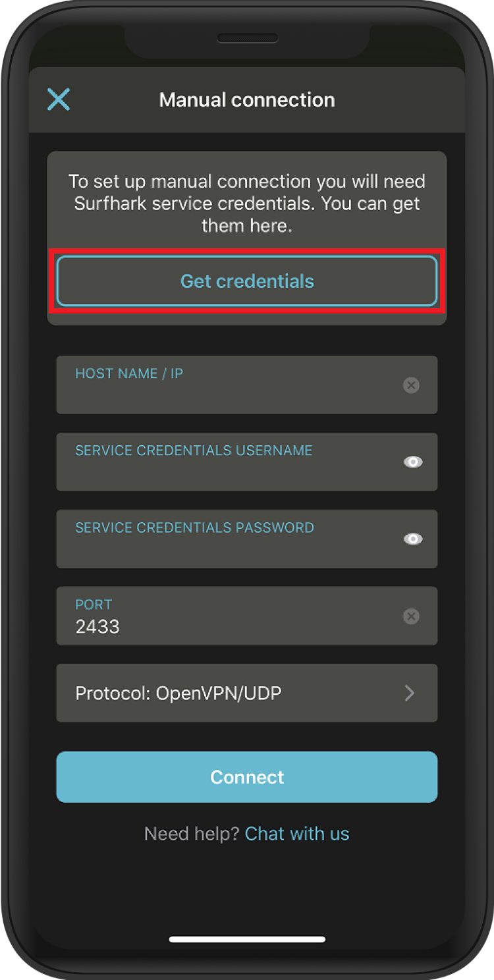
Task: Click the eye icon next to service credentials password
Action: coord(413,539)
